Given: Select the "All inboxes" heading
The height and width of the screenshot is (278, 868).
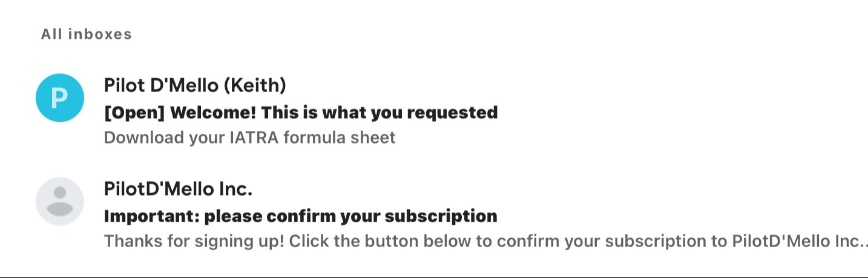Looking at the screenshot, I should click(x=87, y=34).
